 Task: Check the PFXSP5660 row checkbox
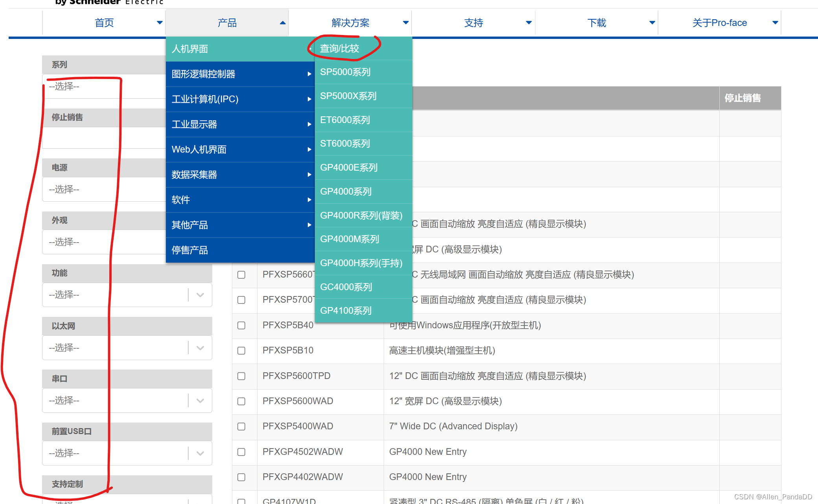click(x=241, y=274)
